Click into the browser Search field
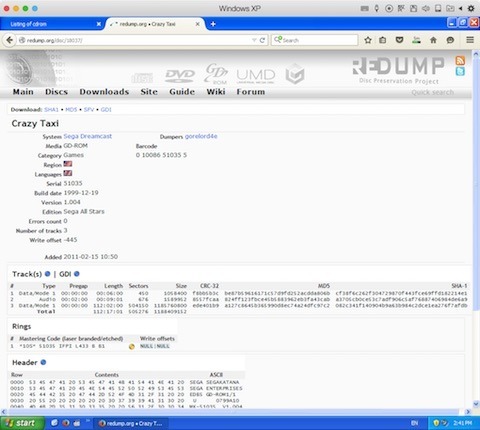This screenshot has width=480, height=430. [x=314, y=40]
